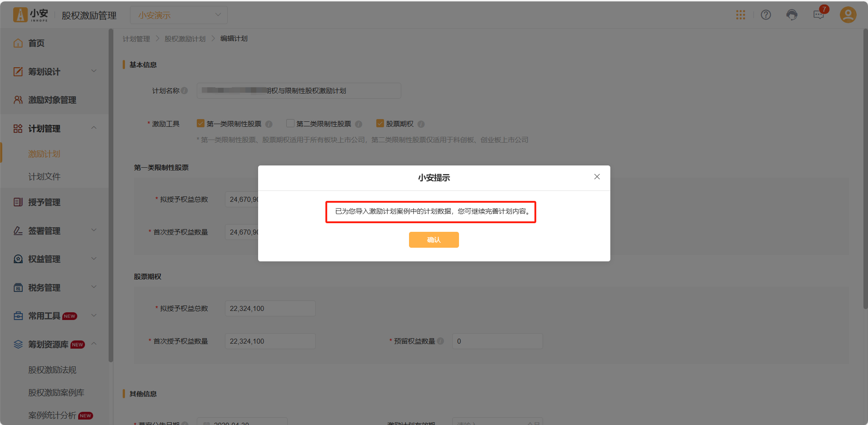Click the 股权激励管理 header title
Image resolution: width=868 pixels, height=425 pixels.
[x=89, y=15]
